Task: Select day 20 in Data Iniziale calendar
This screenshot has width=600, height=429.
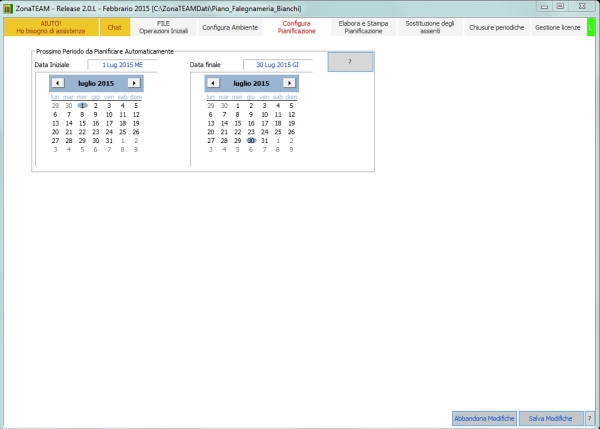Action: (x=55, y=132)
